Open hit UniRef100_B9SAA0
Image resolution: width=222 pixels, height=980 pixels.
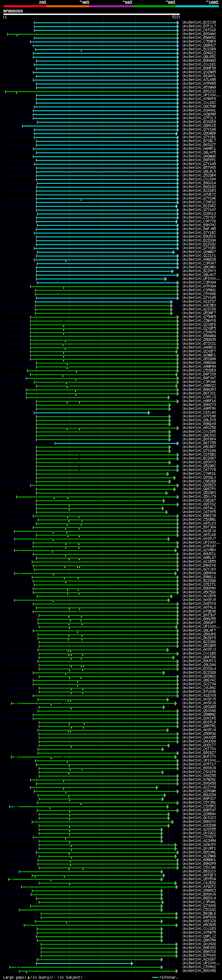click(x=199, y=34)
